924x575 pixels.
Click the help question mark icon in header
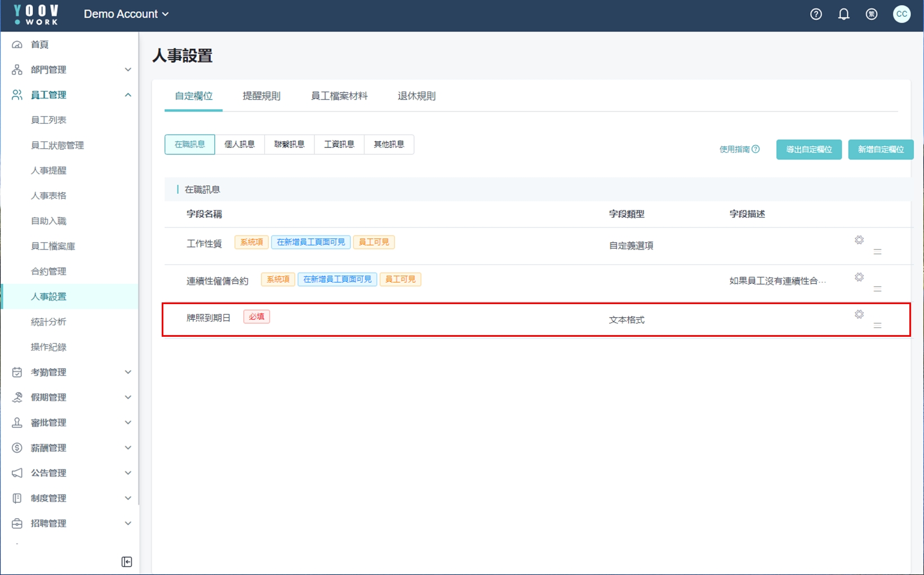(x=816, y=15)
